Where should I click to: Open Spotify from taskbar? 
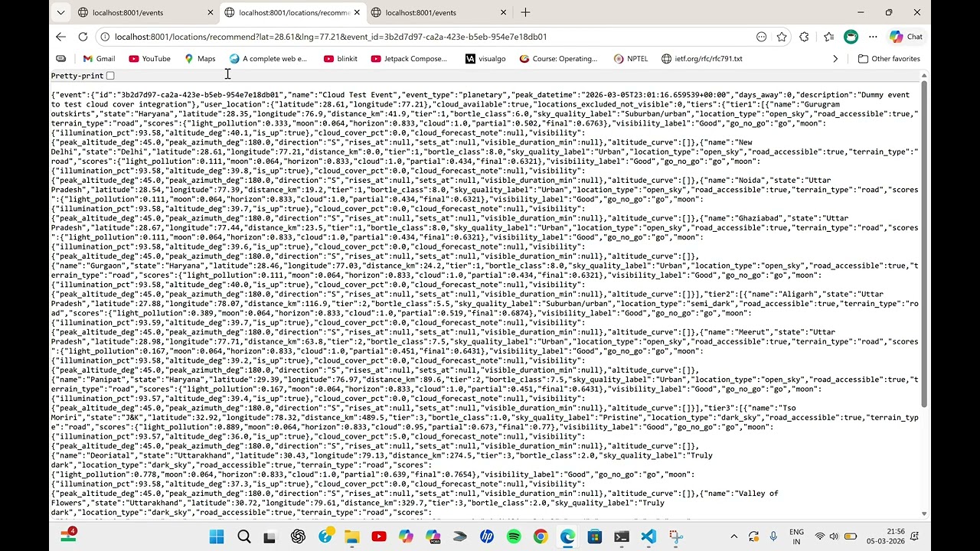(514, 536)
